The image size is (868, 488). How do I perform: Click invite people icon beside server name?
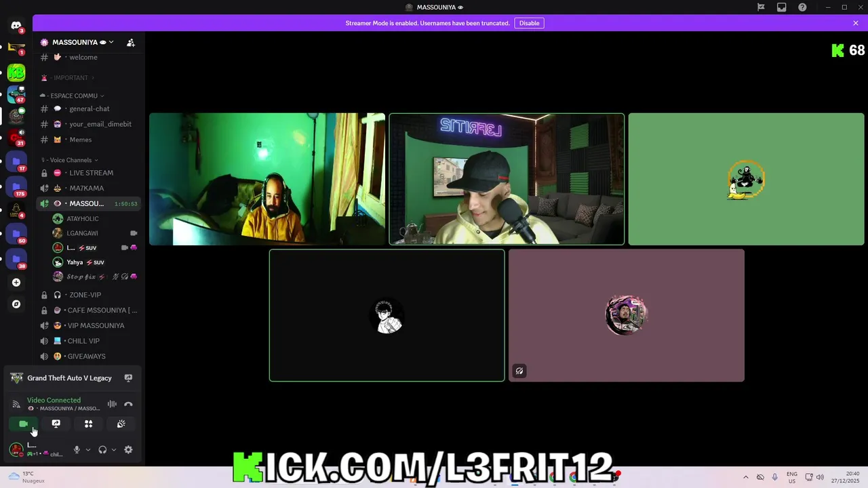click(131, 42)
